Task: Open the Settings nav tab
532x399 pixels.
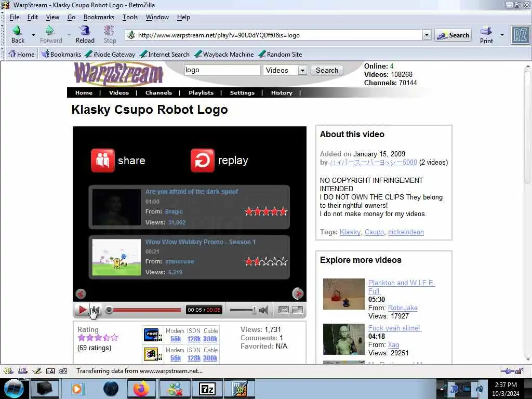Action: click(242, 92)
